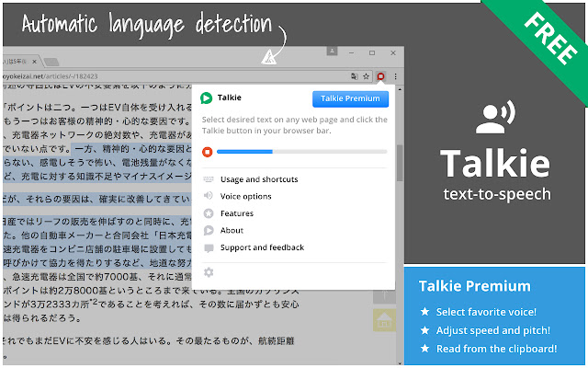Click the Talkie Premium button
588x368 pixels.
[350, 98]
